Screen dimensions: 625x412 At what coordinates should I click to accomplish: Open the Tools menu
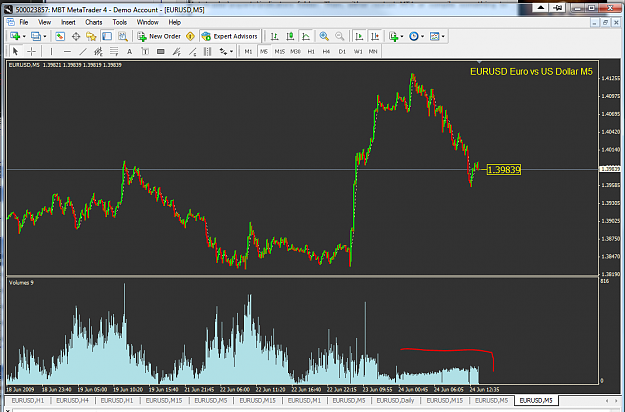[120, 22]
